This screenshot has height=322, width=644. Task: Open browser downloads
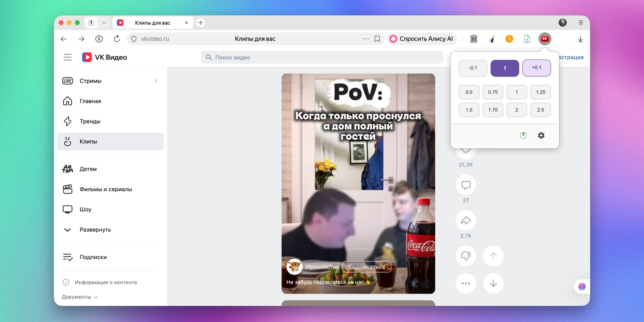[x=580, y=39]
